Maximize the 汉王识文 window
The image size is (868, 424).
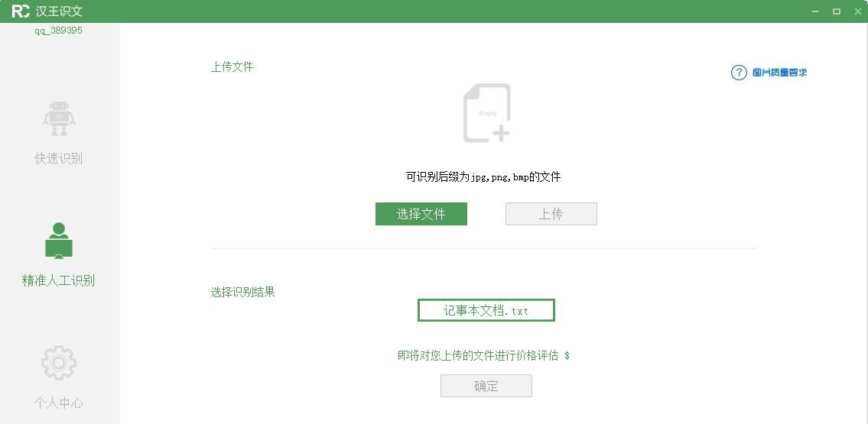(837, 11)
